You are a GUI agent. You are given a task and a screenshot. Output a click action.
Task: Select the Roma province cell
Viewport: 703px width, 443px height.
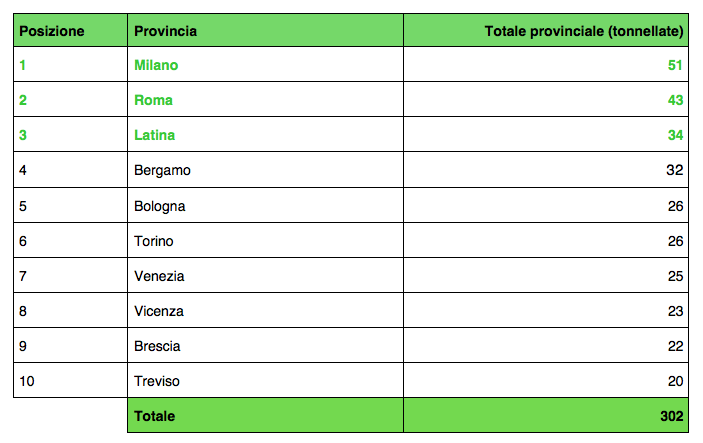coord(265,100)
